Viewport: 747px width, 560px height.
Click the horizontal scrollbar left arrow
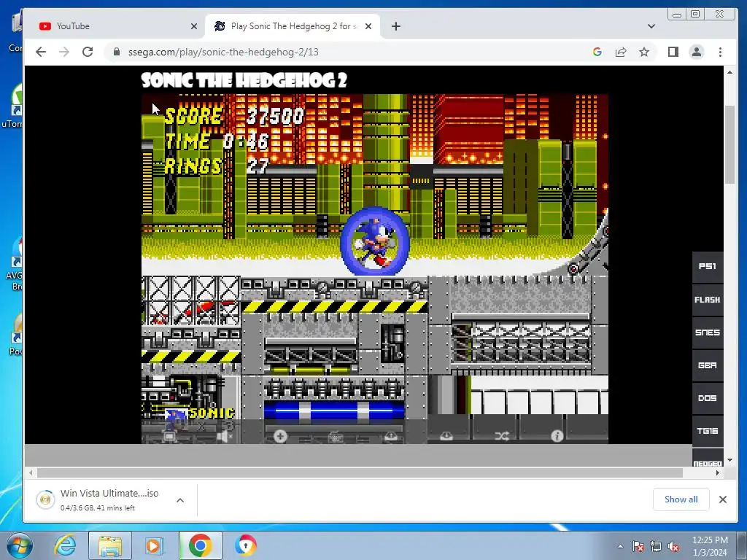pos(31,472)
